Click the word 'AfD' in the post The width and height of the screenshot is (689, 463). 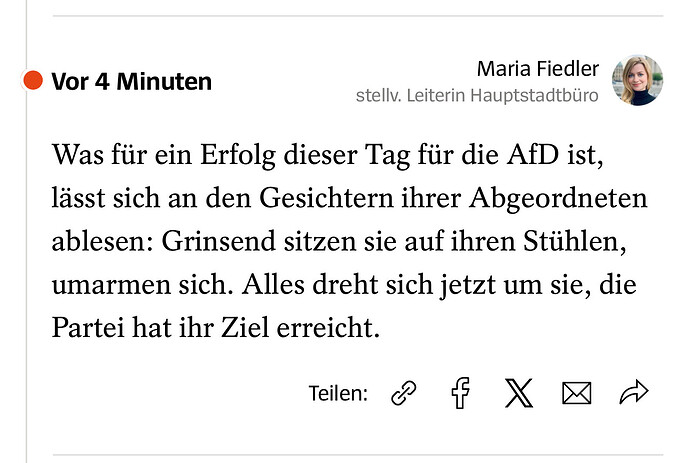(533, 155)
